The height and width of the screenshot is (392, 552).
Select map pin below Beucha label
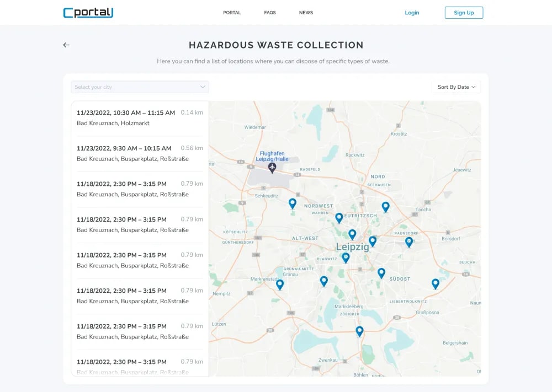coord(436,284)
